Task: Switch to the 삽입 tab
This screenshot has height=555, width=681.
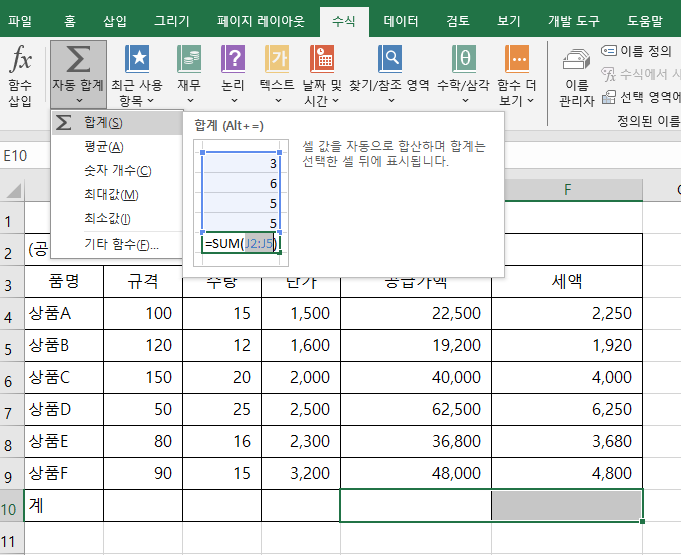Action: 115,21
